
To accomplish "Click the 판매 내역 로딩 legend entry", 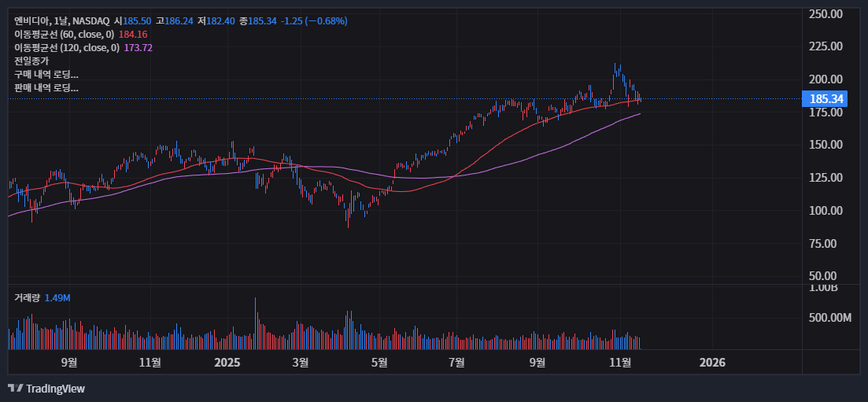I will pos(46,88).
